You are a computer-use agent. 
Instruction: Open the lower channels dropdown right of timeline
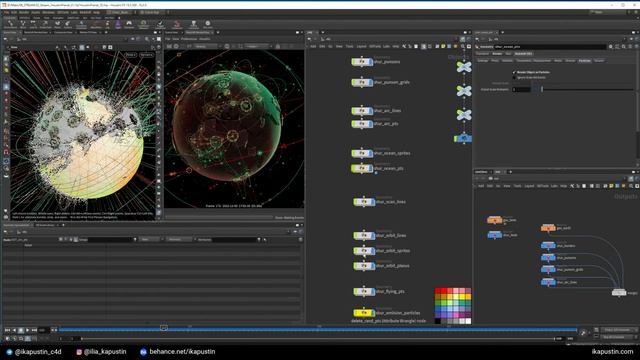[619, 337]
